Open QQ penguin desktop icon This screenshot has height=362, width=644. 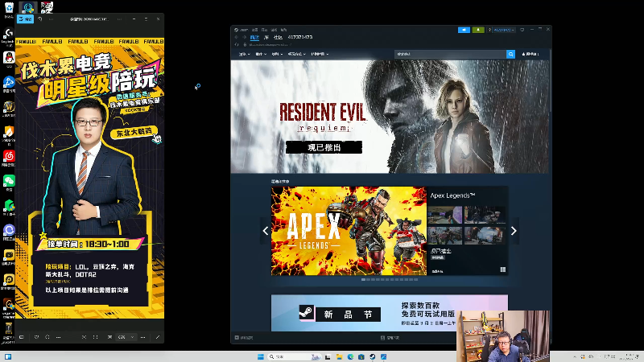(9, 60)
